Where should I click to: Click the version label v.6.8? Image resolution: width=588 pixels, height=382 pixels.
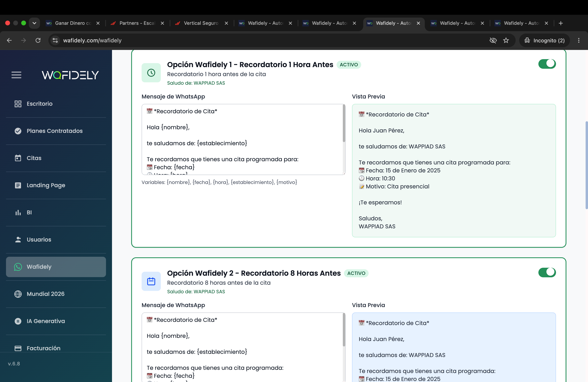(14, 363)
